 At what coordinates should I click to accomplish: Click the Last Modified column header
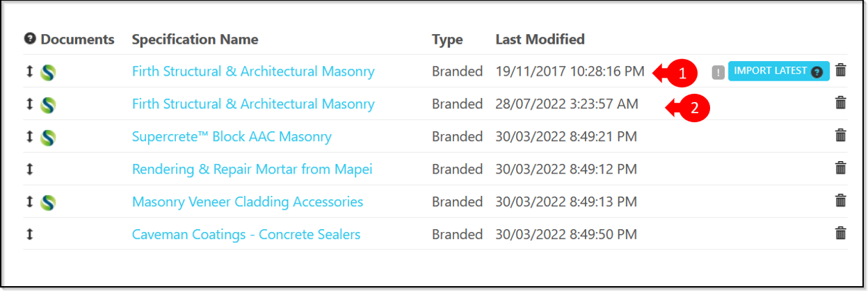[x=540, y=39]
